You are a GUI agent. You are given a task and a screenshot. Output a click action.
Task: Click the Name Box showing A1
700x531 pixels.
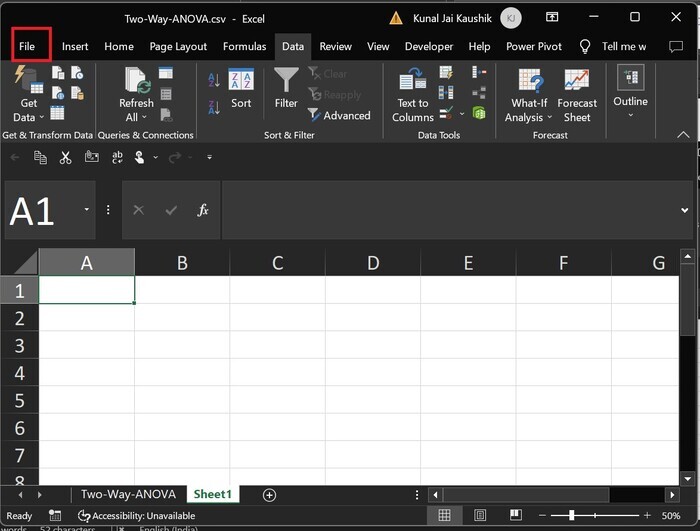(x=45, y=210)
